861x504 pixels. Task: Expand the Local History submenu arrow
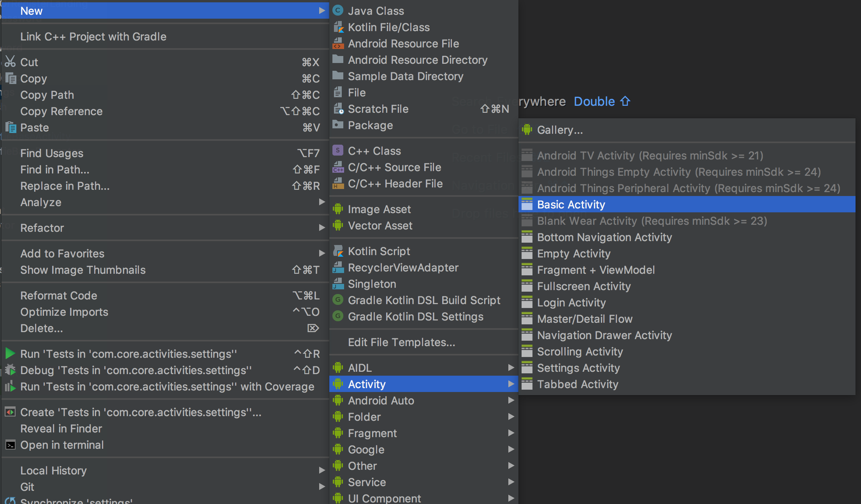(x=322, y=470)
